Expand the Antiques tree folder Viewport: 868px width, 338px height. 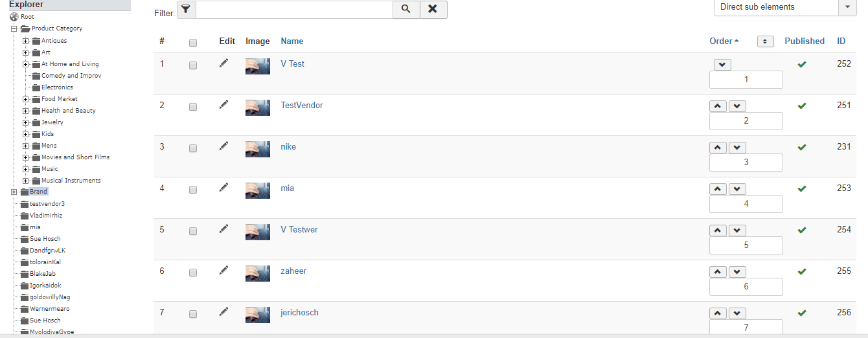tap(26, 41)
